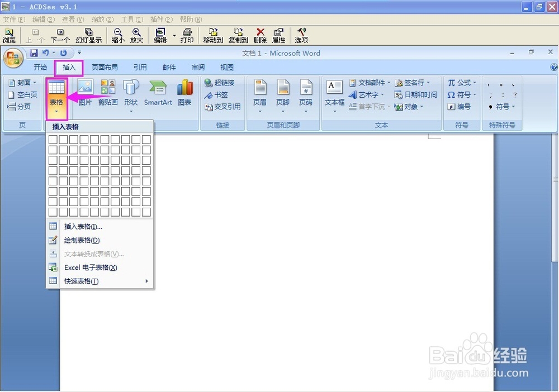This screenshot has height=392, width=559.
Task: Open the 视图 View tab
Action: point(227,68)
